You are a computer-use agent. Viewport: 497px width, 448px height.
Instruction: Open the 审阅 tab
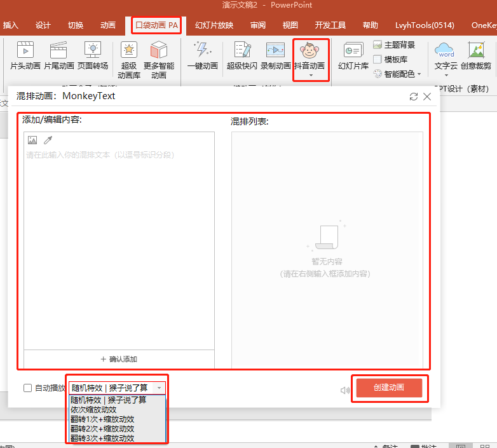click(257, 25)
